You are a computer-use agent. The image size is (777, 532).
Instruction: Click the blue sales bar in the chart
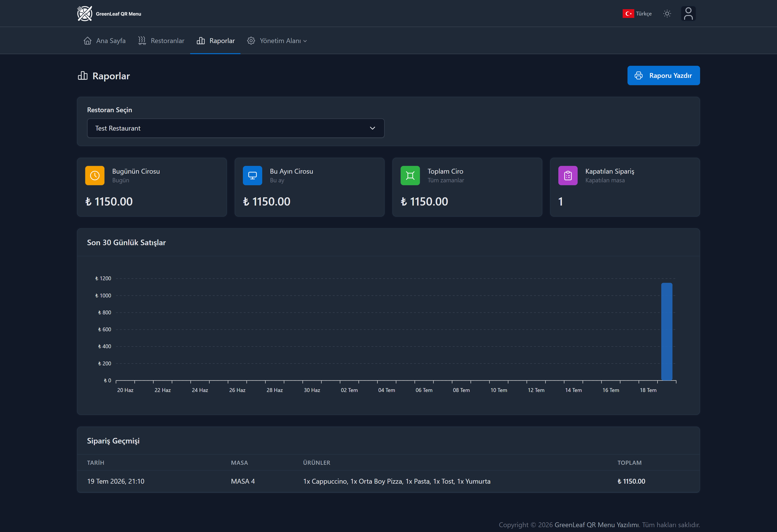coord(667,332)
